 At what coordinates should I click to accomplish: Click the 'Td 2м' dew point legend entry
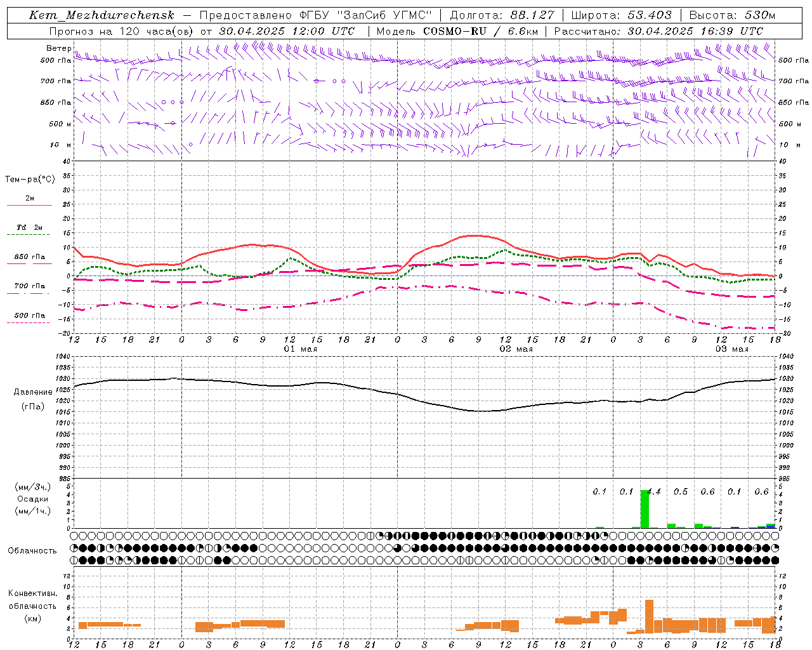[x=29, y=227]
